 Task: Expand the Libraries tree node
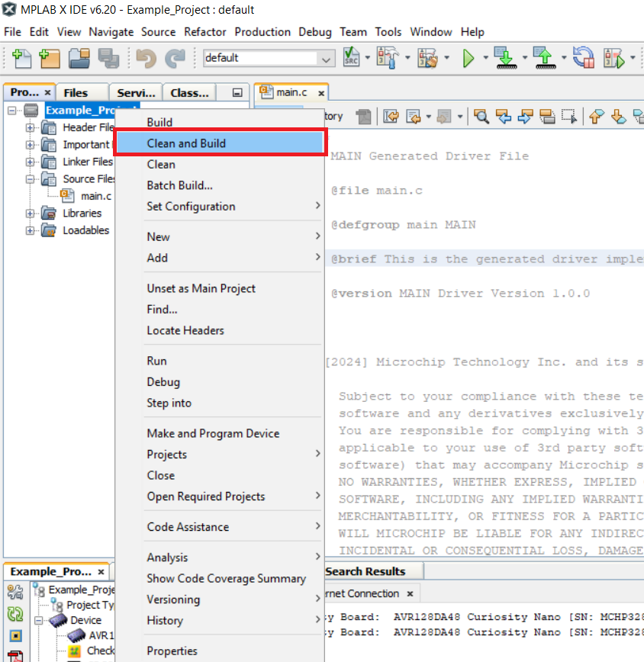[30, 214]
